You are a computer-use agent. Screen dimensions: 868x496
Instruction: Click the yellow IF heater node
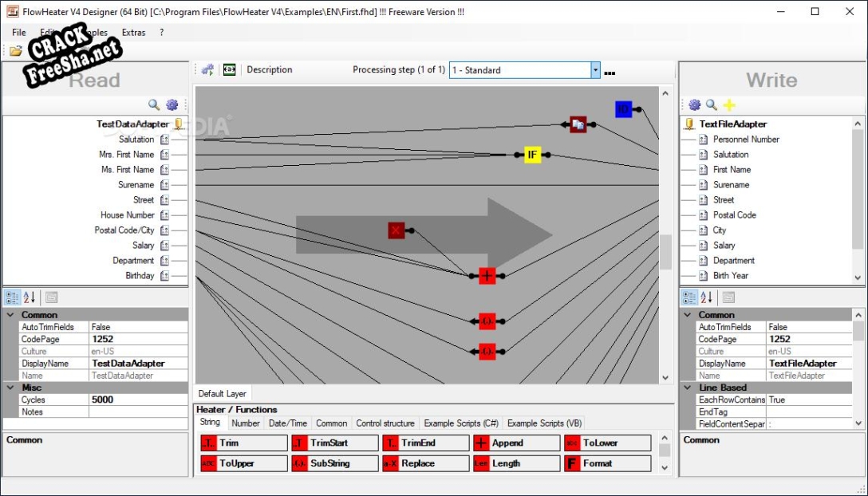point(532,155)
